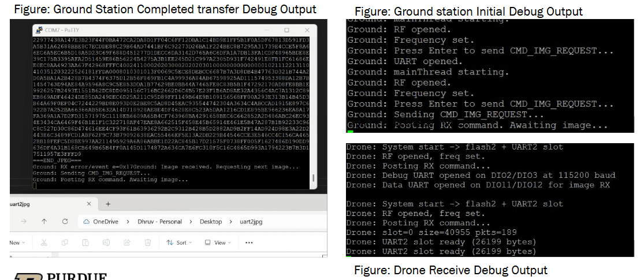
Task: Expand chevron after Dhruv - Personal breadcrumb
Action: point(191,222)
